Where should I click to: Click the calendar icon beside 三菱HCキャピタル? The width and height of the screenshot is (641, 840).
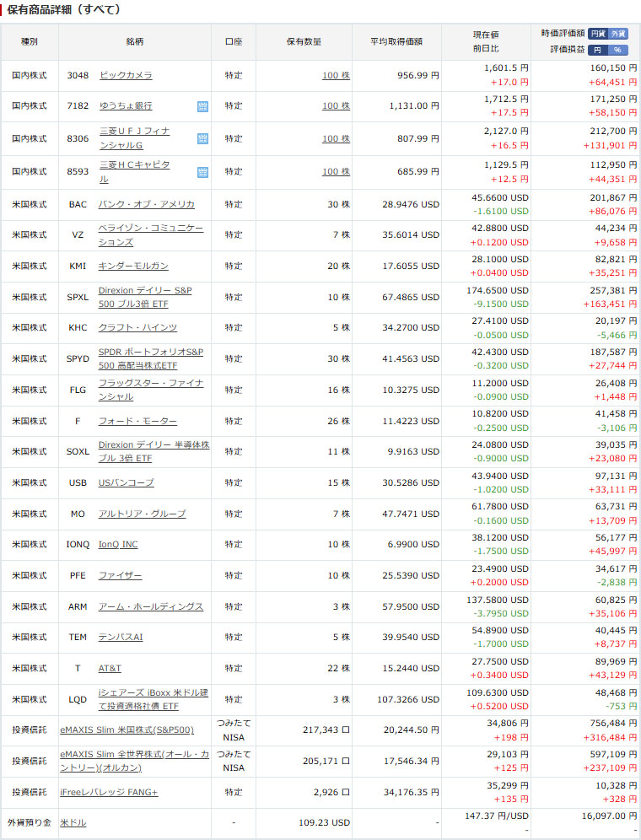pos(202,172)
